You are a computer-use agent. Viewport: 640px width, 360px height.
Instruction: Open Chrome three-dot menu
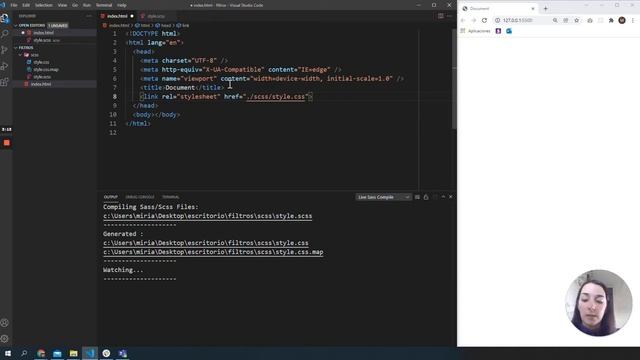[633, 20]
